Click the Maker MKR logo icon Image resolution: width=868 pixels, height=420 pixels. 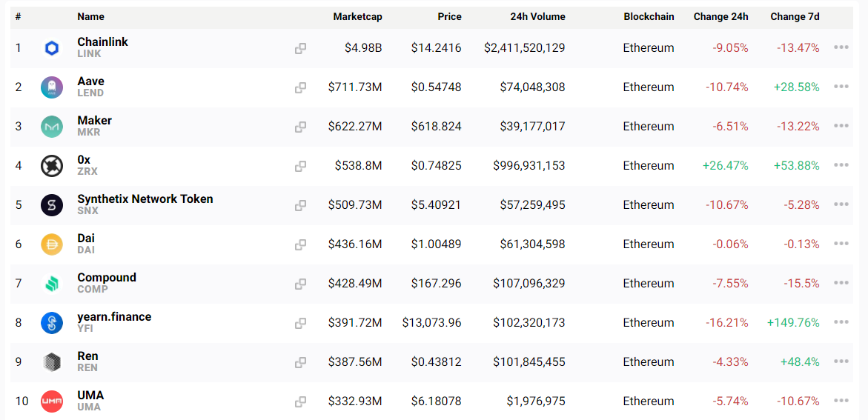tap(52, 127)
